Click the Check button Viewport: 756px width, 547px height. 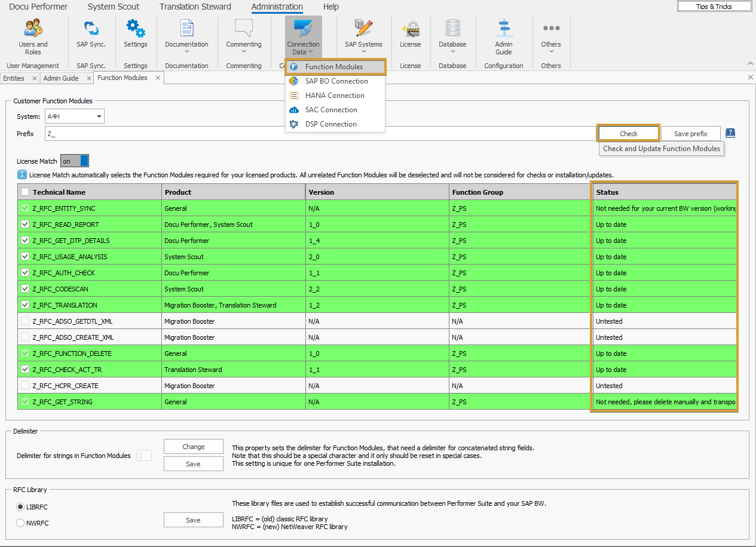tap(628, 133)
